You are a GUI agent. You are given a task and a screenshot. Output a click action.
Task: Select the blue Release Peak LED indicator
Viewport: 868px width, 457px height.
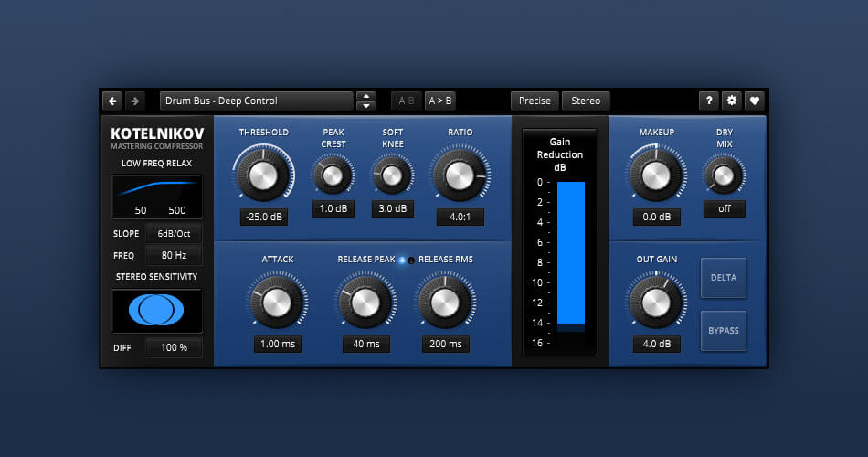402,260
